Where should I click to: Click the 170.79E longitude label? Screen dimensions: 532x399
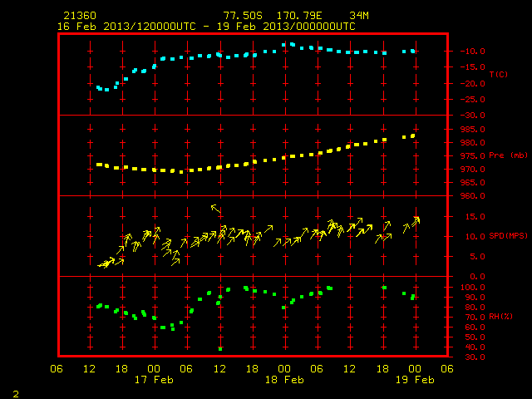pos(299,16)
